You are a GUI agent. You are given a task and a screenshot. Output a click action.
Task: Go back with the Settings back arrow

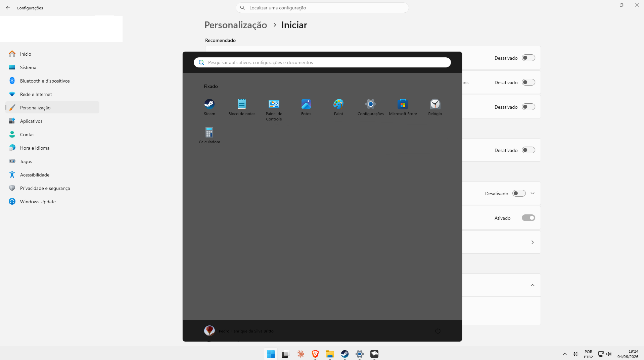pyautogui.click(x=8, y=8)
